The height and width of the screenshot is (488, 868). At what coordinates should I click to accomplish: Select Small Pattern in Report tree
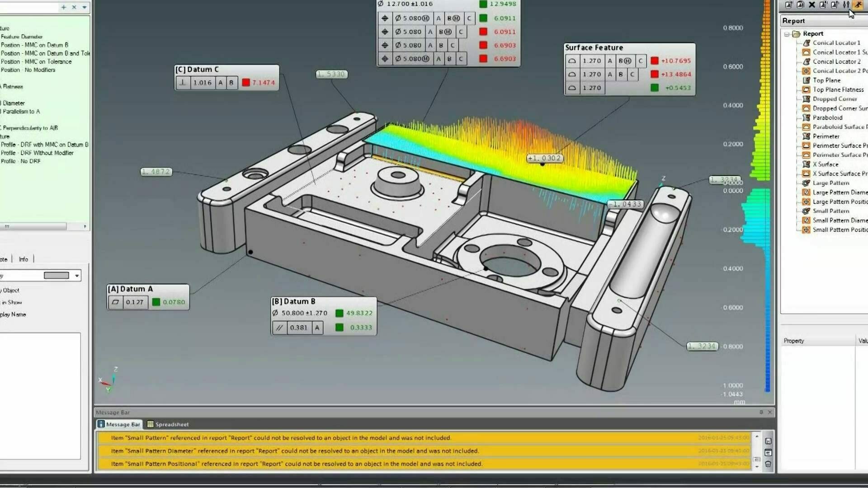tap(831, 211)
